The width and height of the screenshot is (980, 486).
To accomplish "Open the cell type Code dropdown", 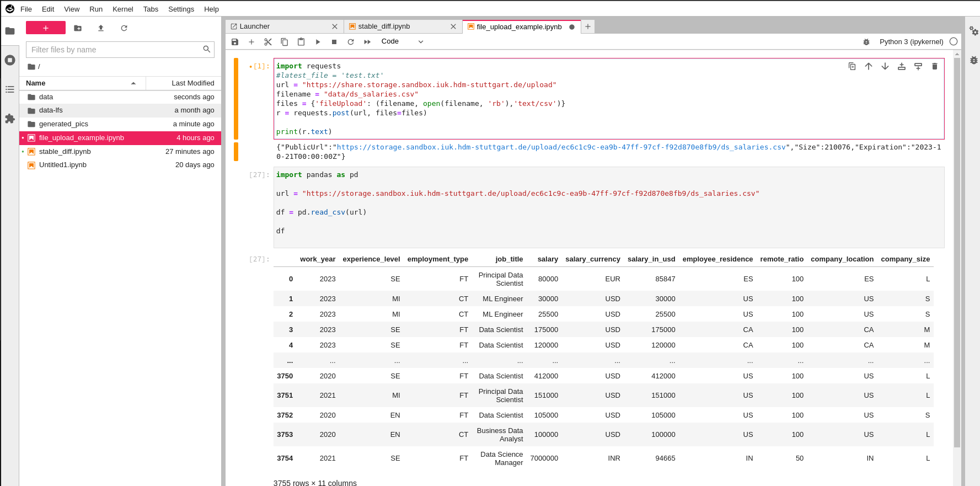I will [x=402, y=42].
